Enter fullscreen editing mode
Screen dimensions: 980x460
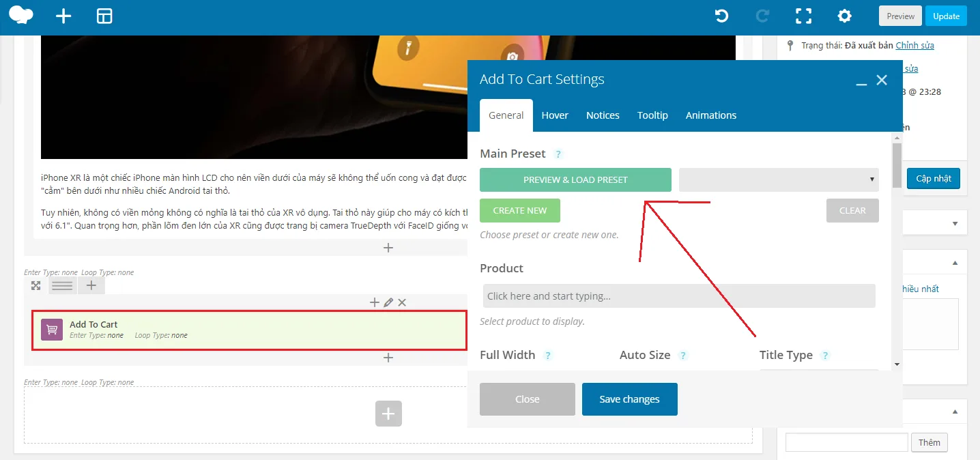pyautogui.click(x=804, y=16)
